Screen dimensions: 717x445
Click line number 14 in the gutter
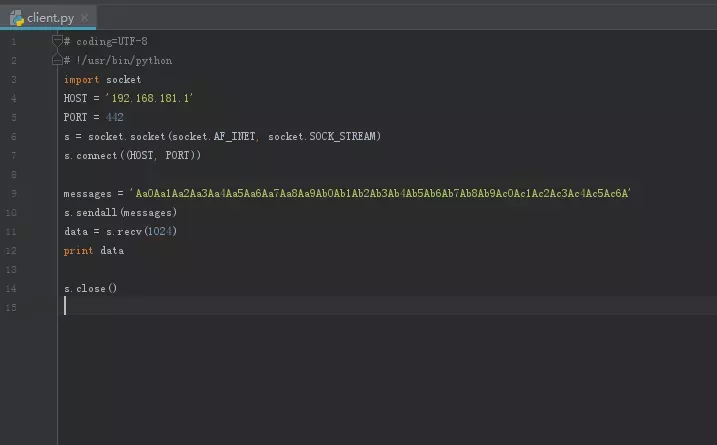(13, 288)
